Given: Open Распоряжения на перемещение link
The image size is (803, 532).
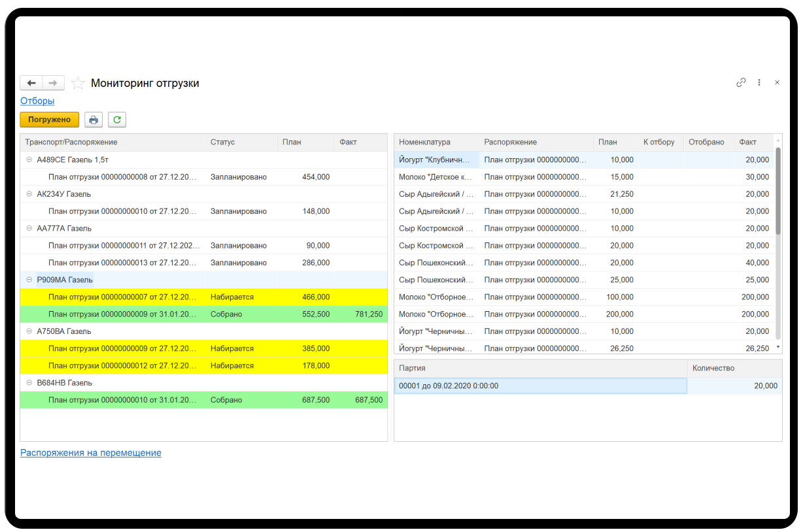Looking at the screenshot, I should (91, 452).
